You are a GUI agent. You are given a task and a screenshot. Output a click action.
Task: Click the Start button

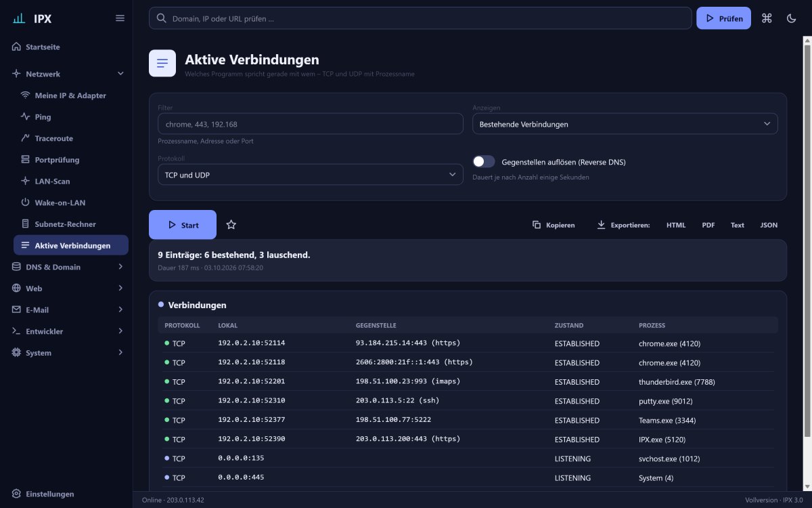click(183, 225)
